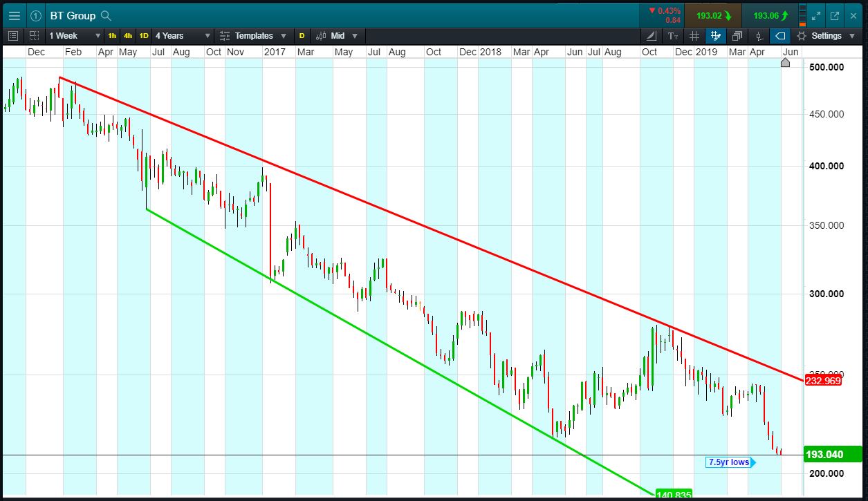Image resolution: width=868 pixels, height=501 pixels.
Task: Click the Jun label at time axis end
Action: [x=791, y=52]
